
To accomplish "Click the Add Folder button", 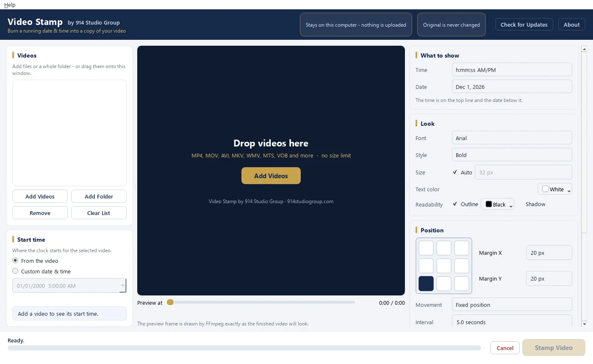I will pyautogui.click(x=99, y=196).
